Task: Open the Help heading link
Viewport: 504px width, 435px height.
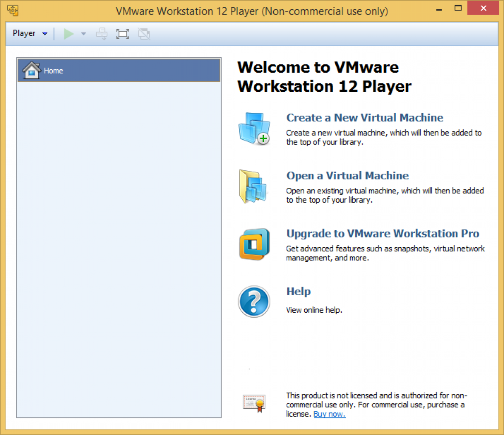Action: coord(299,291)
